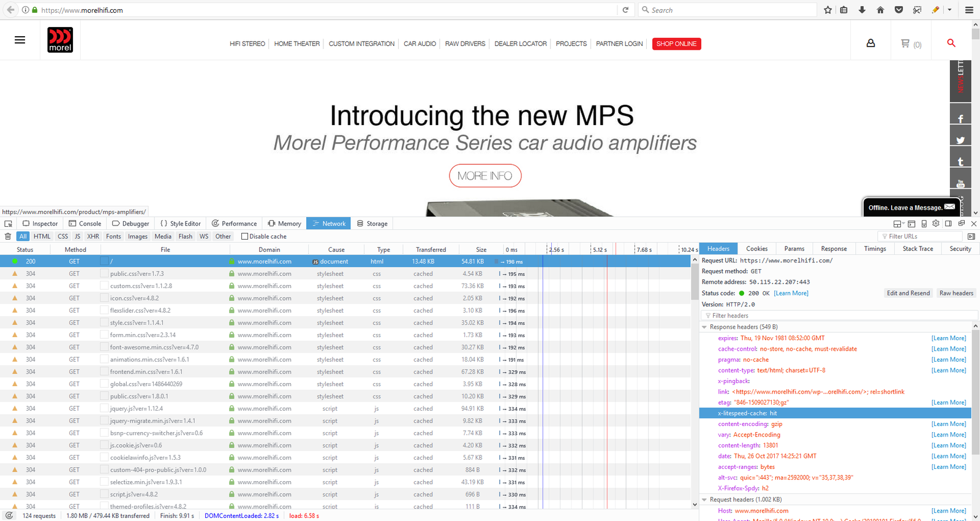Switch to the Inspector tab
This screenshot has height=521, width=980.
point(40,224)
